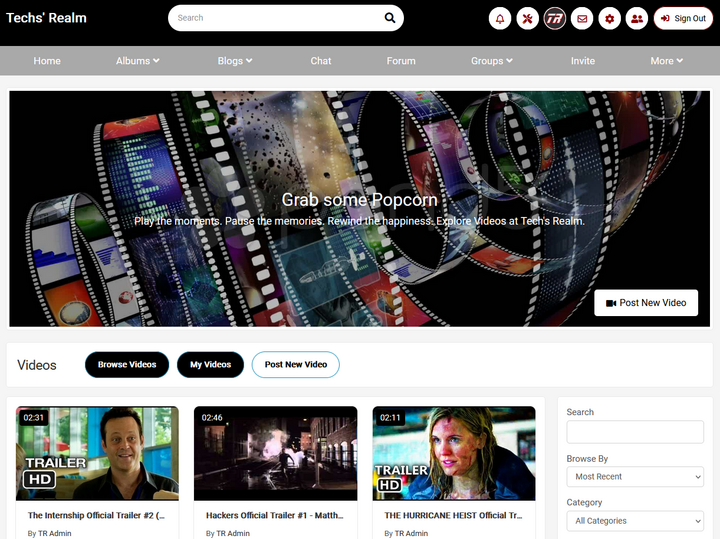Screen dimensions: 720x539
Task: Open the All Categories dropdown
Action: 635,521
